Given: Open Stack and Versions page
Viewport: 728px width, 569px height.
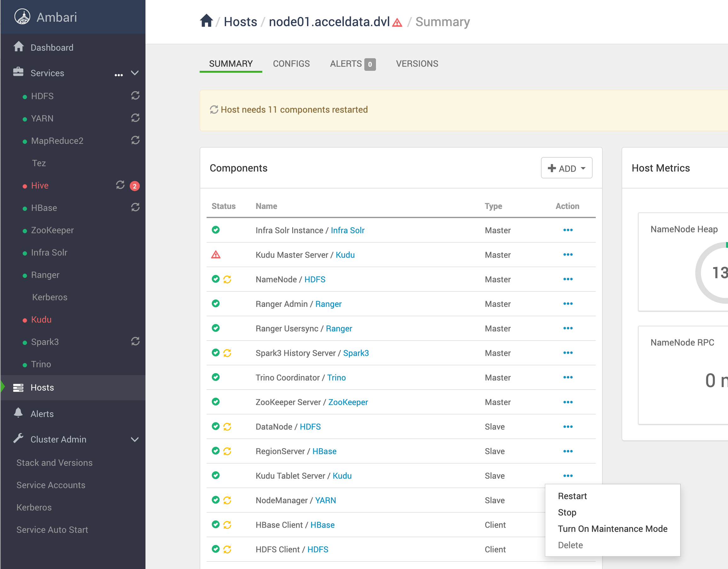Looking at the screenshot, I should [54, 463].
